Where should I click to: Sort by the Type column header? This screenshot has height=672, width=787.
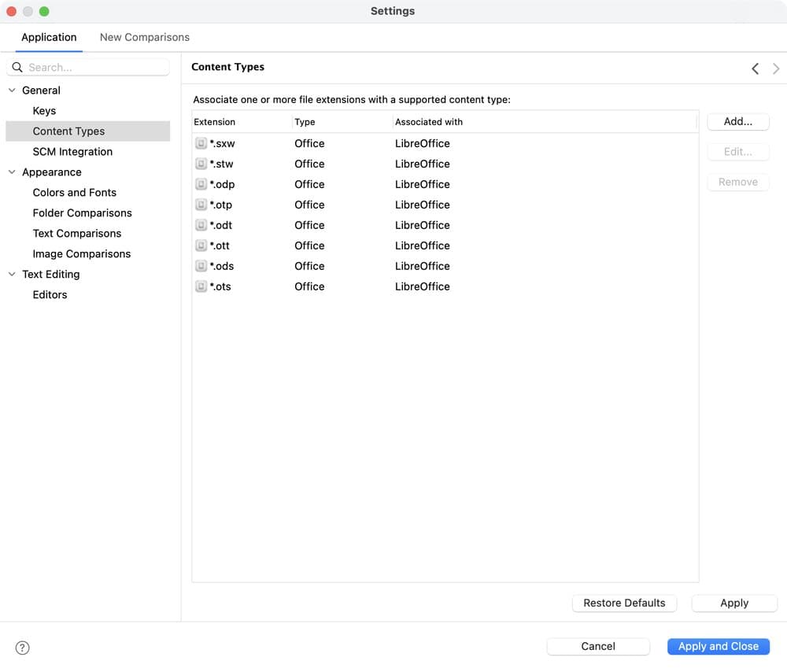coord(342,122)
